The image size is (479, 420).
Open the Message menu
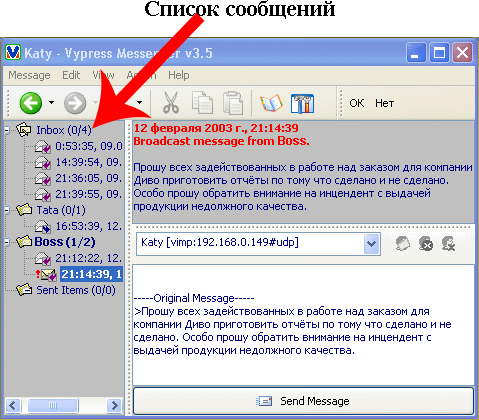(x=29, y=75)
